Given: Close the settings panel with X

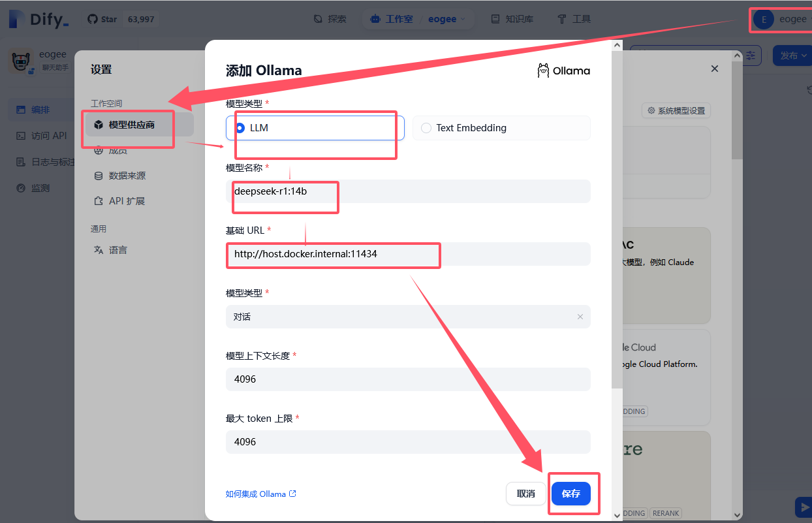Looking at the screenshot, I should coord(715,69).
